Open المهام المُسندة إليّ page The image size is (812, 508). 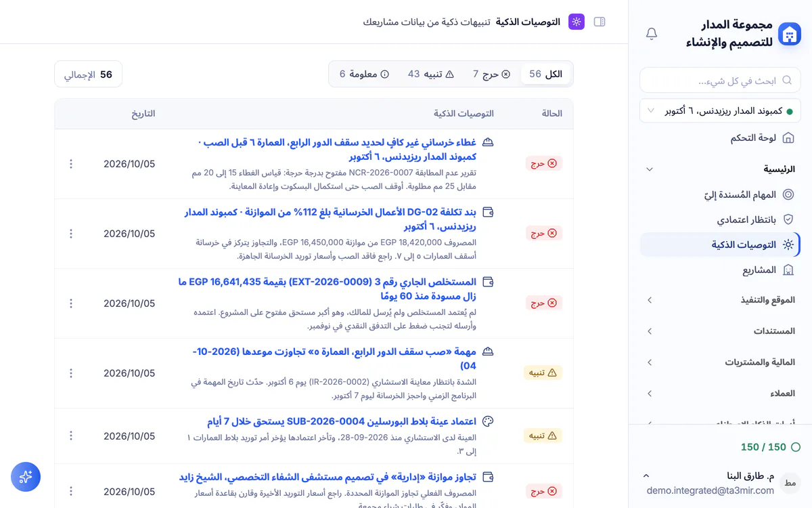point(720,194)
